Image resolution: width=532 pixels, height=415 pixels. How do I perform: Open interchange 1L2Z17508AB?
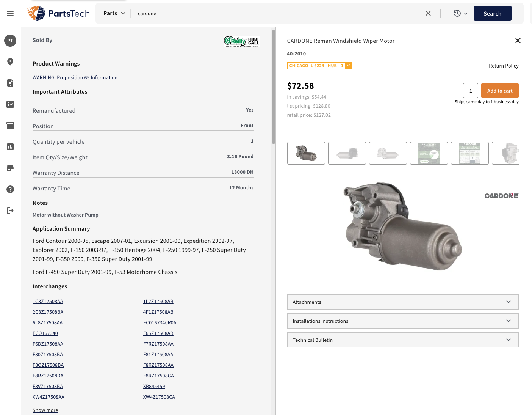(158, 301)
